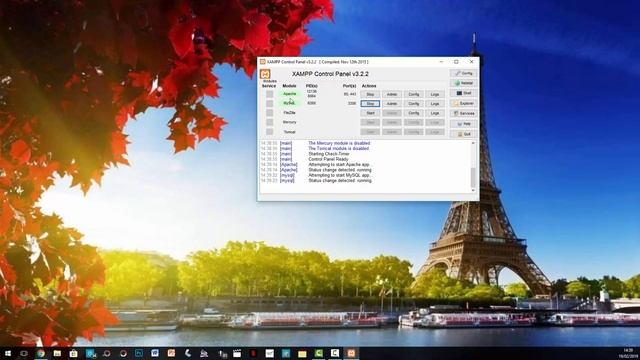The image size is (640, 360).
Task: Toggle the Mercury service checkbox
Action: [x=269, y=122]
